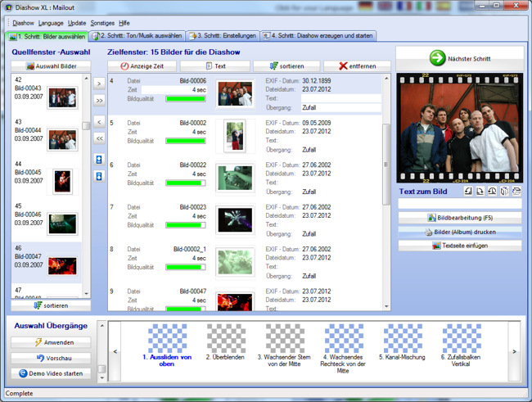Click Zeit field of row 4
532x402 pixels.
tap(174, 89)
